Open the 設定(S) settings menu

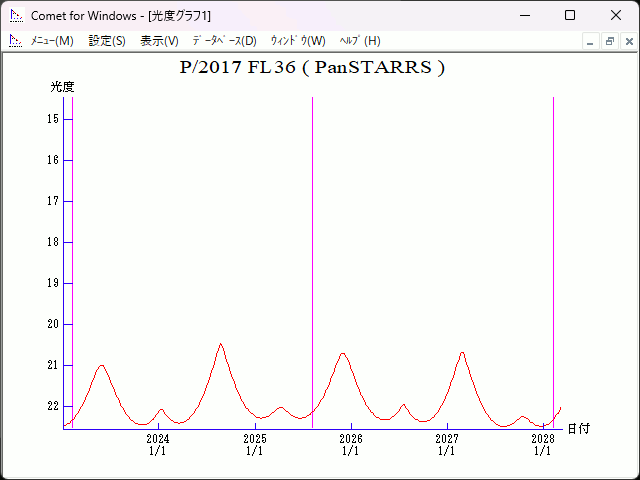pos(107,41)
